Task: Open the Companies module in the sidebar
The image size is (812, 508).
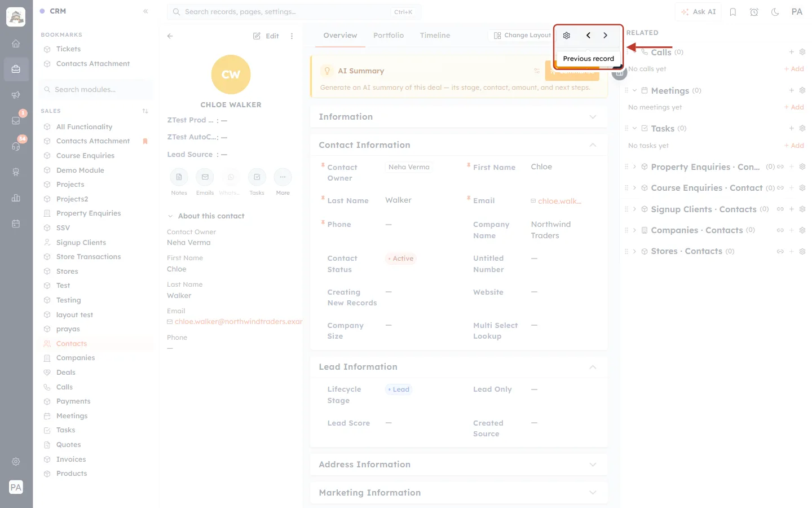Action: pos(76,358)
